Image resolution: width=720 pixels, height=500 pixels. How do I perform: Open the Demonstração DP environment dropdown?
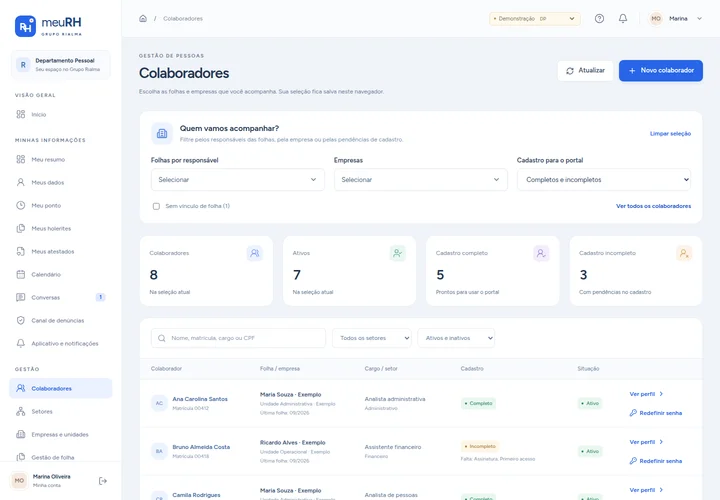(534, 18)
